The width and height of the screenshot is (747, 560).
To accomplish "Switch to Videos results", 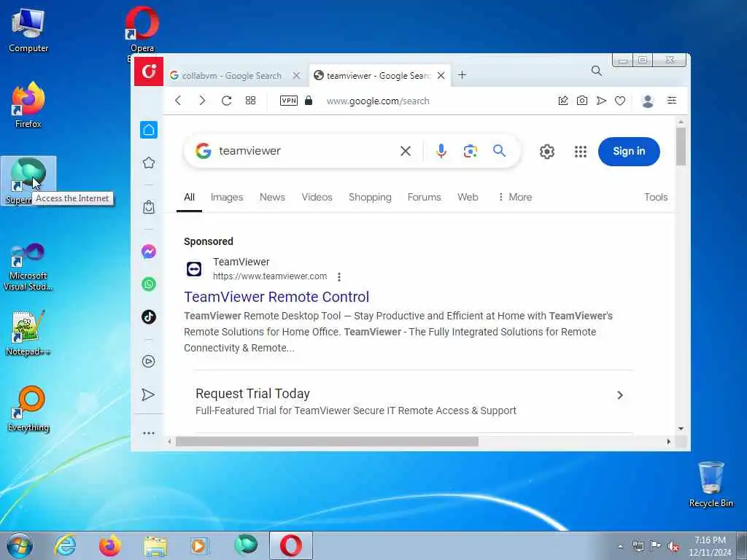I will [317, 197].
